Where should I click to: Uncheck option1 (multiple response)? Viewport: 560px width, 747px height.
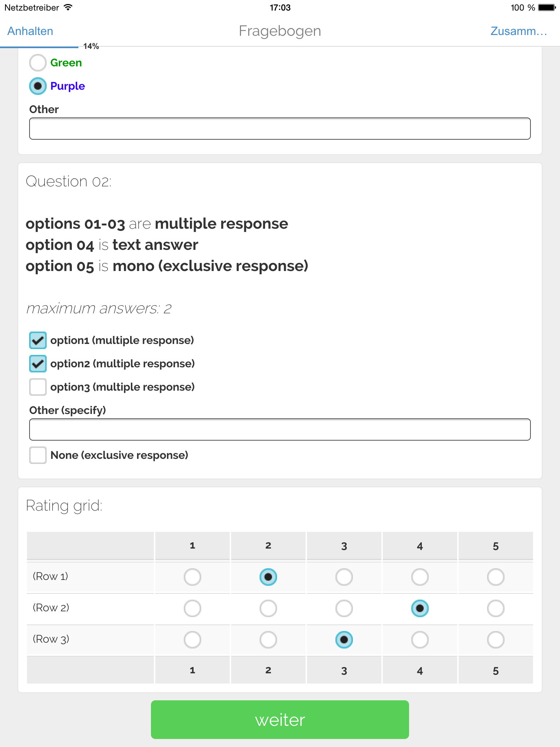(x=38, y=340)
